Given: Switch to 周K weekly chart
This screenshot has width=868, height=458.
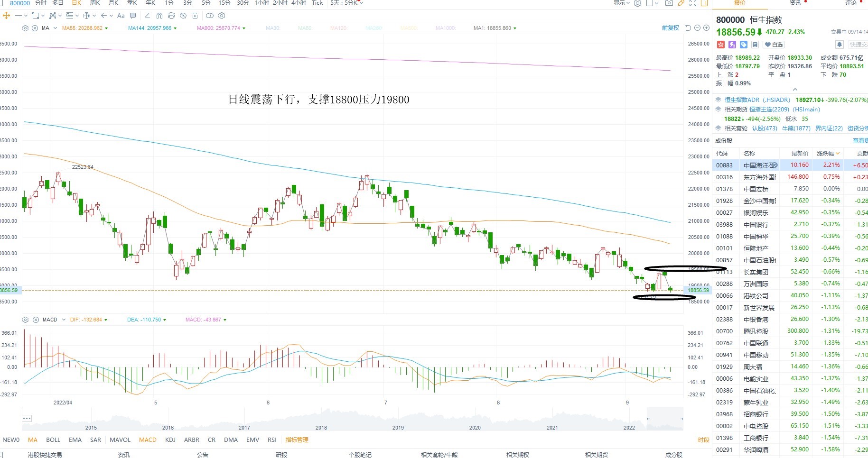Looking at the screenshot, I should click(95, 3).
